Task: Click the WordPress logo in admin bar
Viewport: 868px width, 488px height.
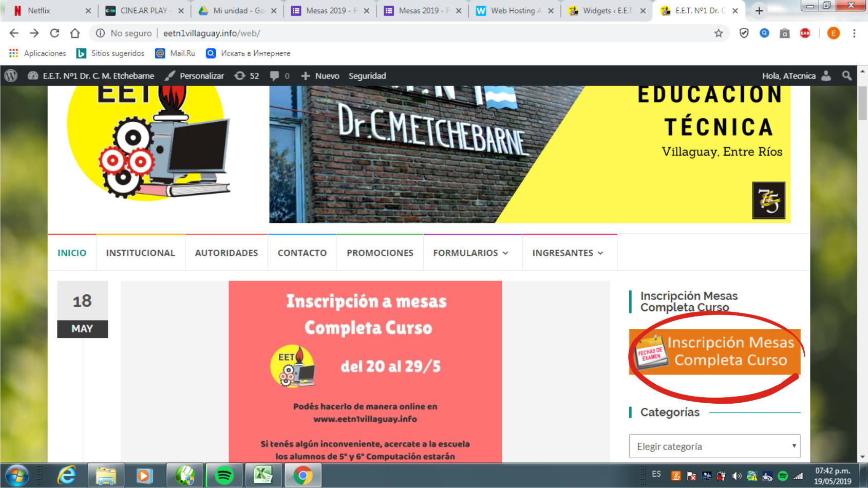Action: point(11,76)
